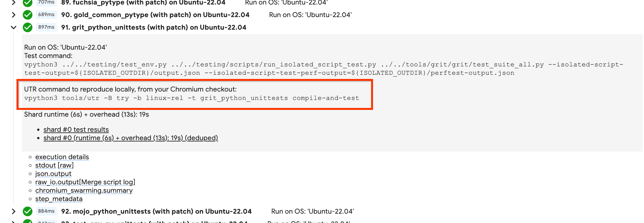Open chromium_swarming.summary log

84,190
